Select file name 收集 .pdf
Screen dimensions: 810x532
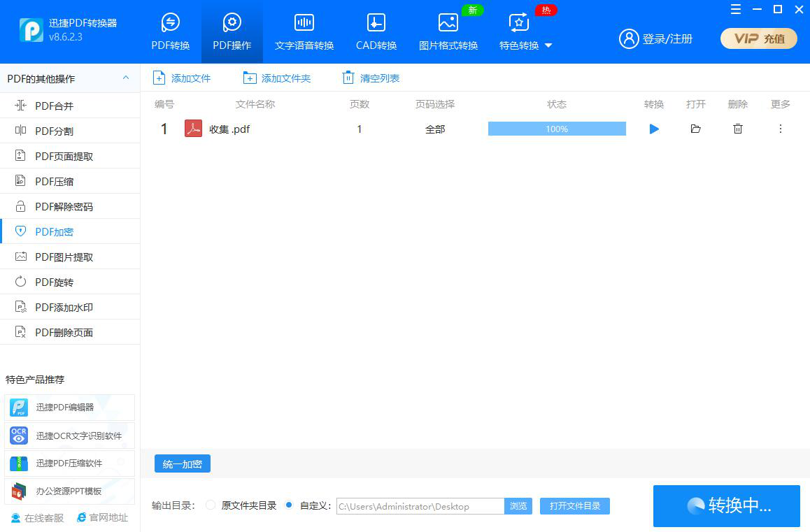[229, 129]
